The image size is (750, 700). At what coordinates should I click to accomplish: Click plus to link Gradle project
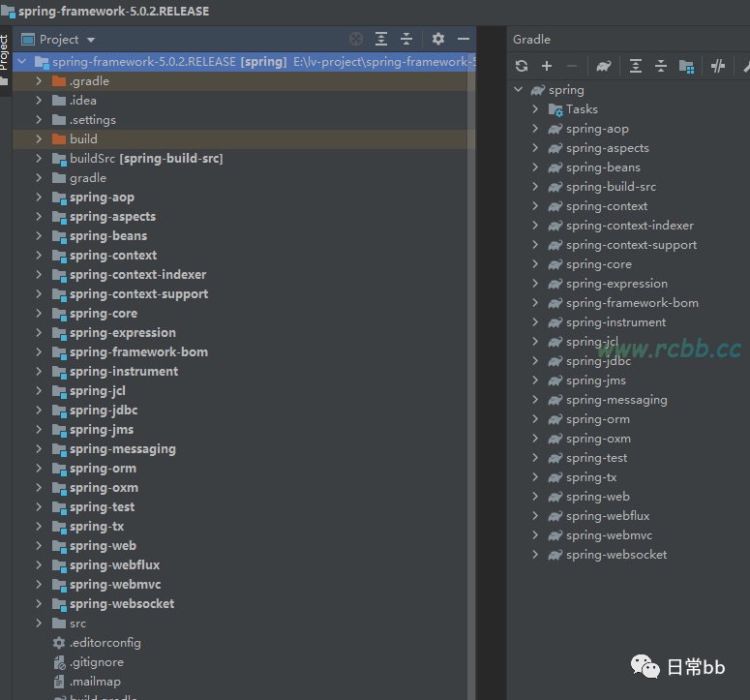coord(547,66)
